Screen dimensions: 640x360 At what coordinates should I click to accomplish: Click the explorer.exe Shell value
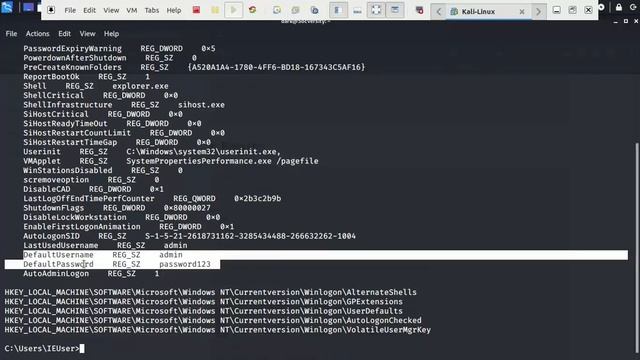(140, 86)
